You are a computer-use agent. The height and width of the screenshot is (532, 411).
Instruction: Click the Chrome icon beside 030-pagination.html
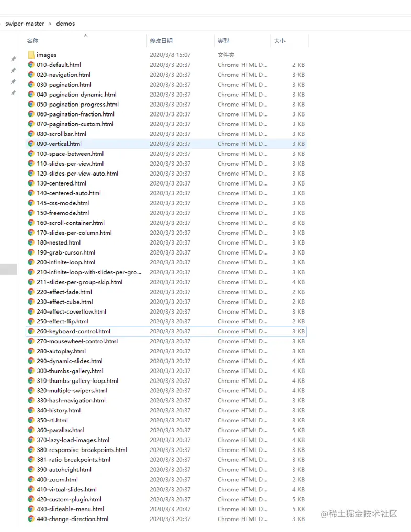click(31, 84)
